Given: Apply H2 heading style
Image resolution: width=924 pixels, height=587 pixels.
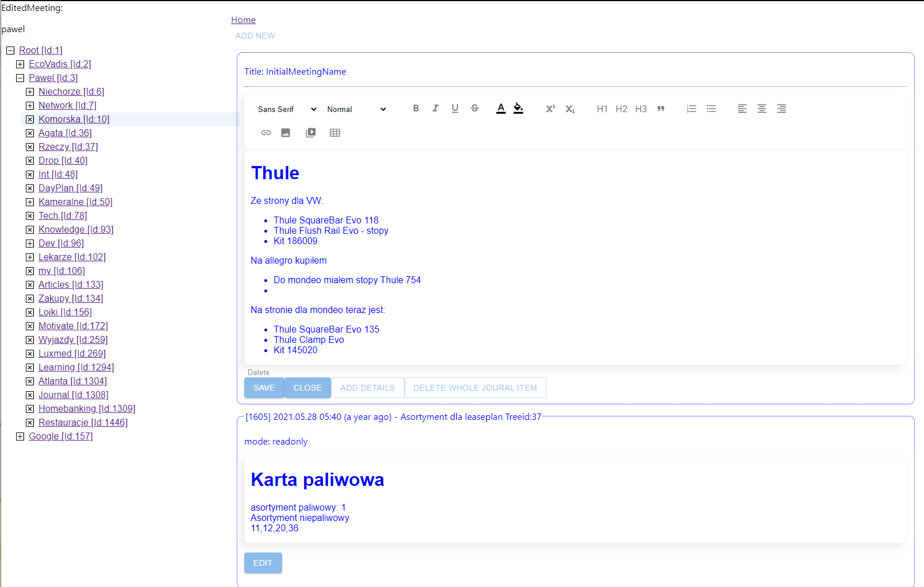Looking at the screenshot, I should [622, 109].
